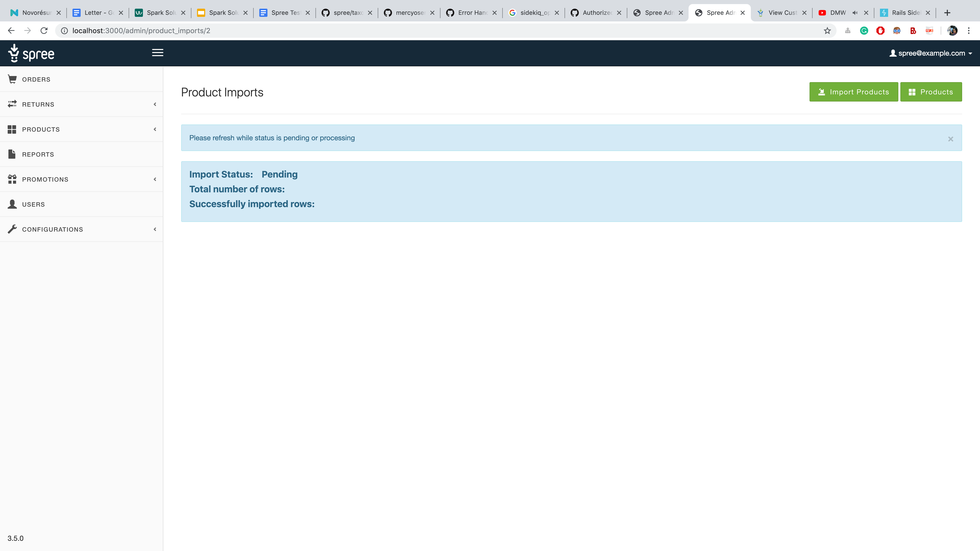
Task: Toggle the hamburger navigation menu
Action: click(157, 53)
